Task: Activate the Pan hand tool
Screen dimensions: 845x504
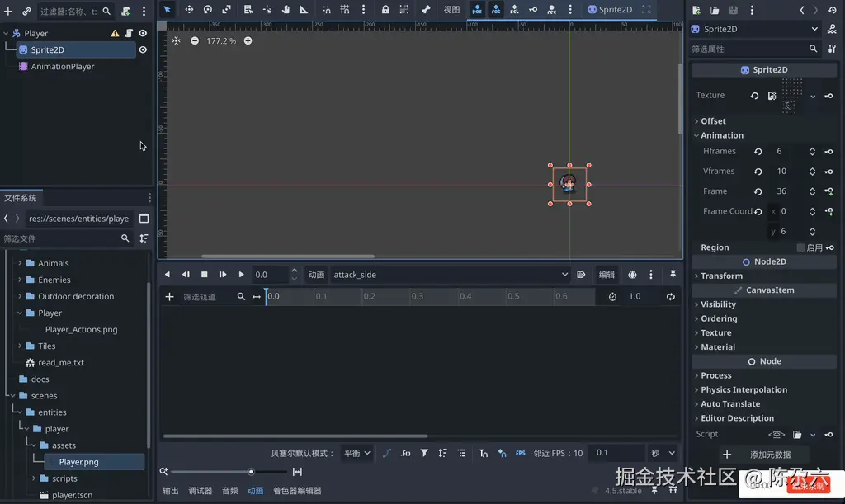Action: coord(286,10)
